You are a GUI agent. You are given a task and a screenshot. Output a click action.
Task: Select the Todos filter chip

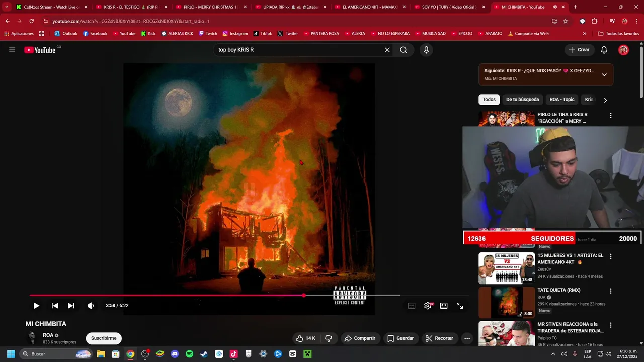pos(489,100)
